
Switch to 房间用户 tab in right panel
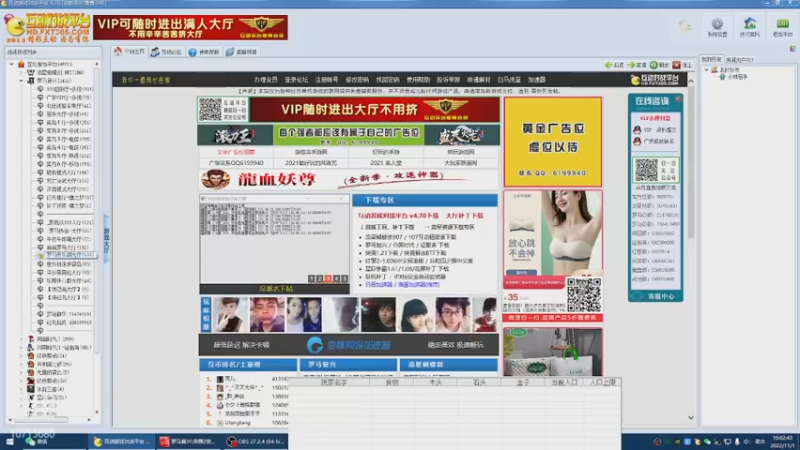click(x=739, y=60)
